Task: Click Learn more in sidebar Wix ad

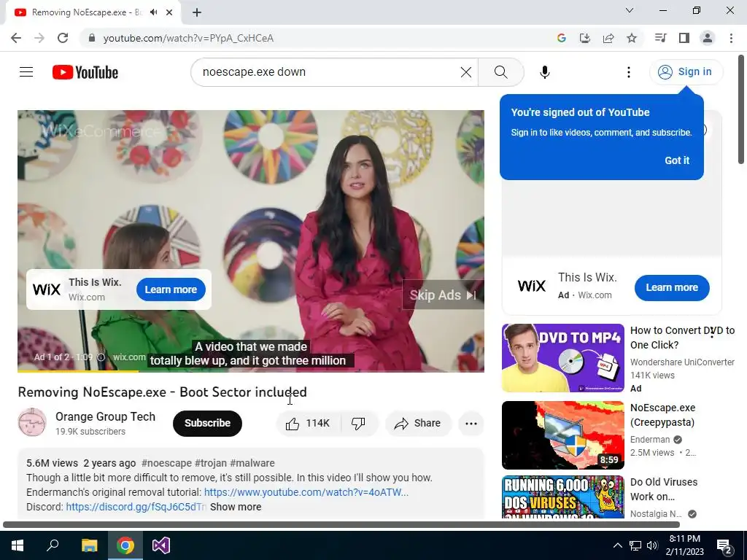Action: pyautogui.click(x=671, y=287)
